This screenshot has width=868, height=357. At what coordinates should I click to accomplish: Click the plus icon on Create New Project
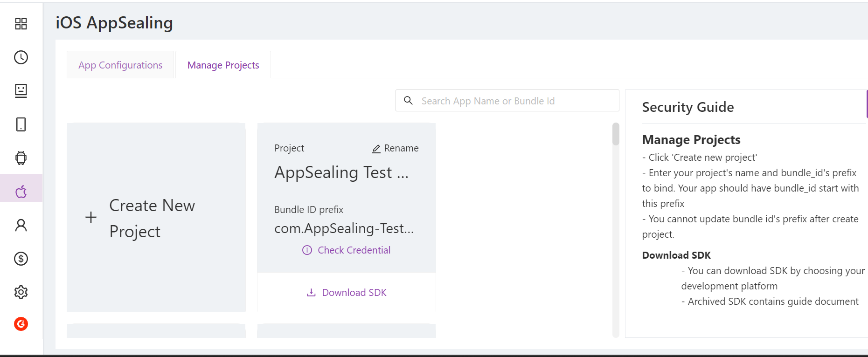[91, 217]
